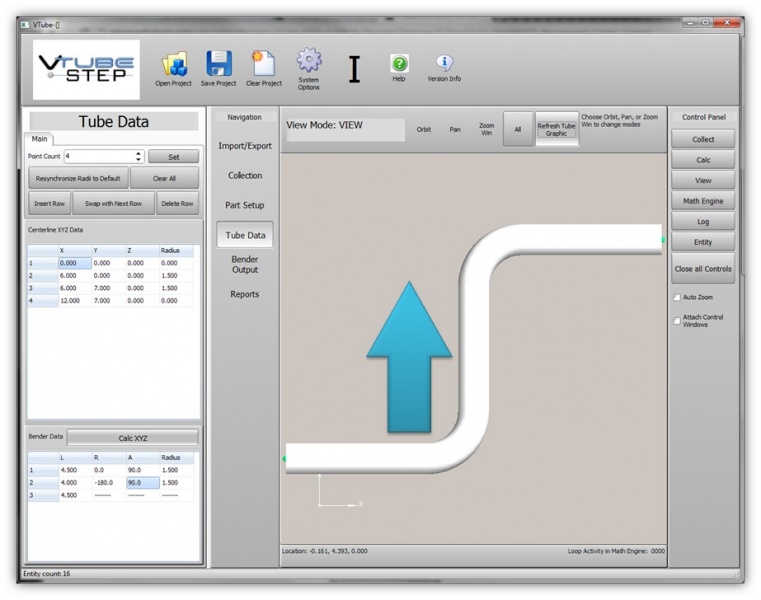Click the green Help icon
Viewport: 761px width, 600px height.
click(399, 64)
